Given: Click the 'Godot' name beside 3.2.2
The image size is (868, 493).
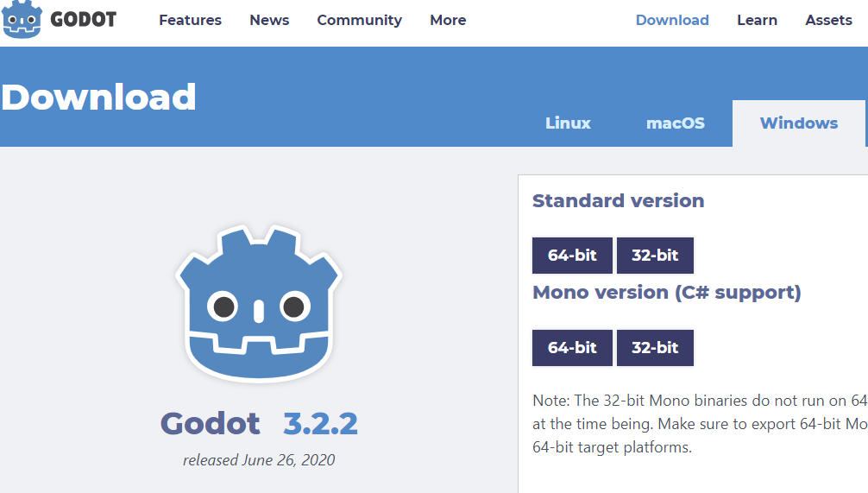Looking at the screenshot, I should click(210, 424).
